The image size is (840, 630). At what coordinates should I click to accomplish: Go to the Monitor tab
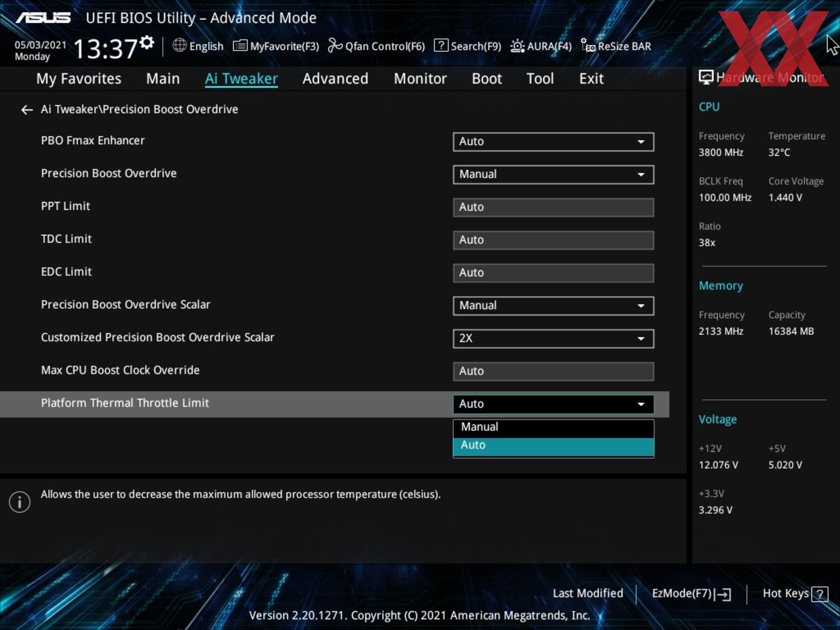[x=420, y=78]
